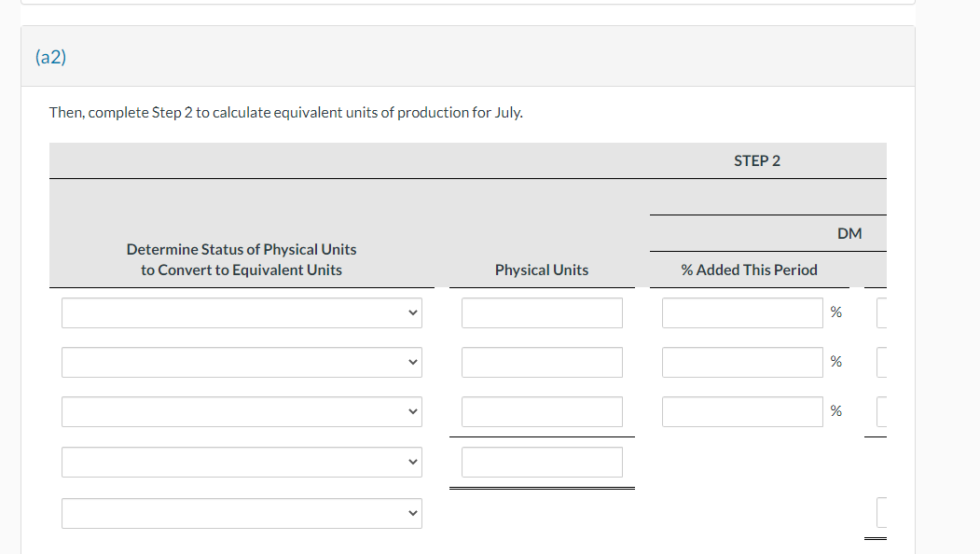Open the second row status dropdown
Screen dimensions: 980x554
tap(242, 362)
